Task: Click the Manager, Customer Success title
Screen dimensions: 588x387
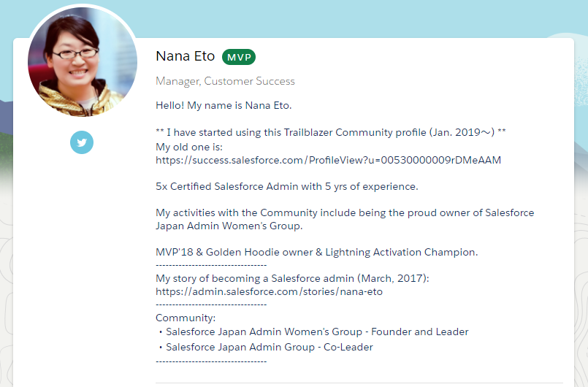Action: coord(225,81)
